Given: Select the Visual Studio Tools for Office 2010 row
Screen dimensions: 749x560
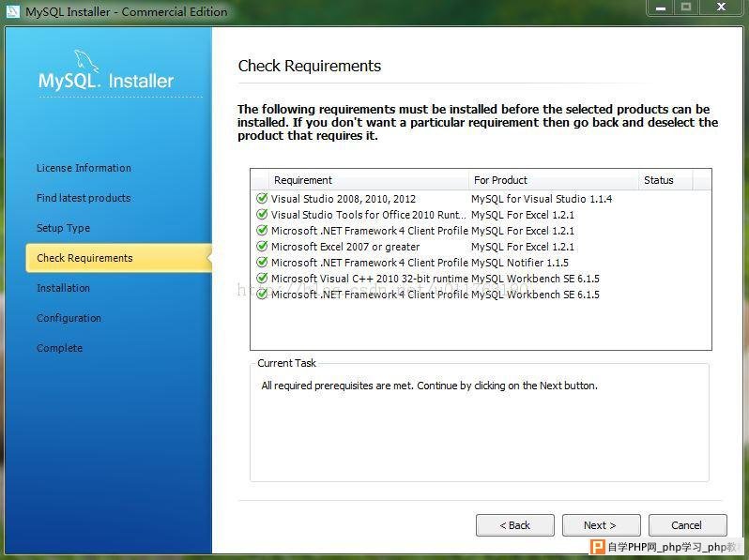Looking at the screenshot, I should 481,215.
